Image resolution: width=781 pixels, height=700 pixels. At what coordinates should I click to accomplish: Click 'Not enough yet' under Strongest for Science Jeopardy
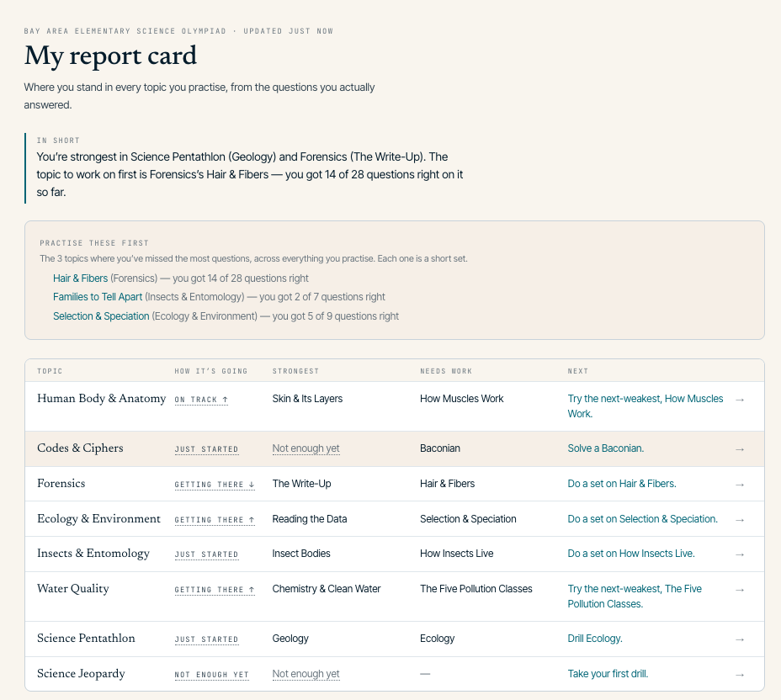click(305, 674)
